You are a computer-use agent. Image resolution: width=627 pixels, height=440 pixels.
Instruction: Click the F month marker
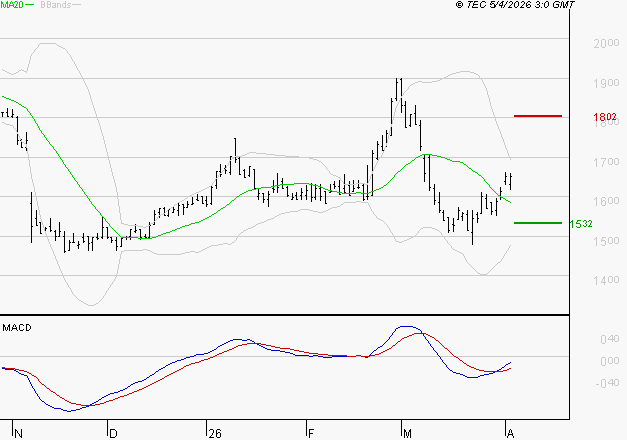tap(311, 433)
